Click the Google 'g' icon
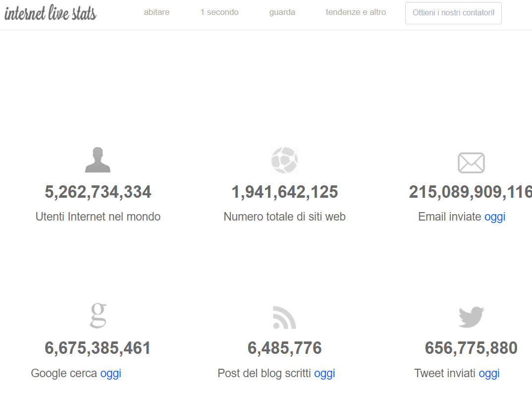532x393 pixels. [x=98, y=316]
